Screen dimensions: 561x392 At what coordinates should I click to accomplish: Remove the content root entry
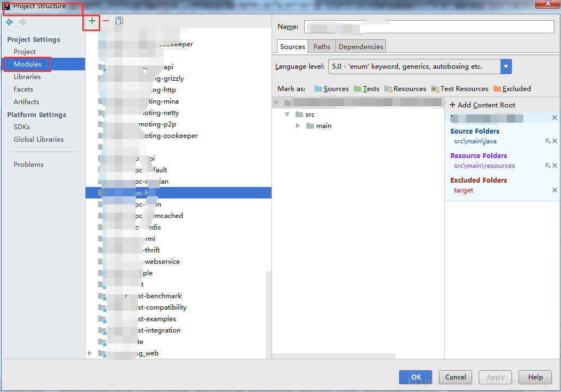point(554,118)
